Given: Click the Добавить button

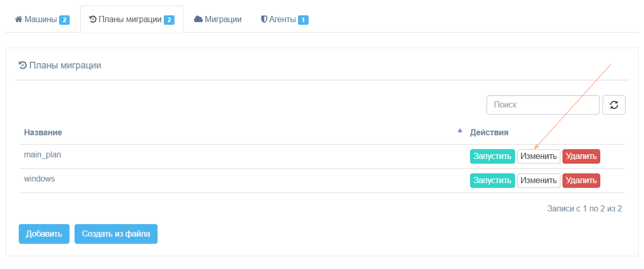Looking at the screenshot, I should [x=44, y=234].
